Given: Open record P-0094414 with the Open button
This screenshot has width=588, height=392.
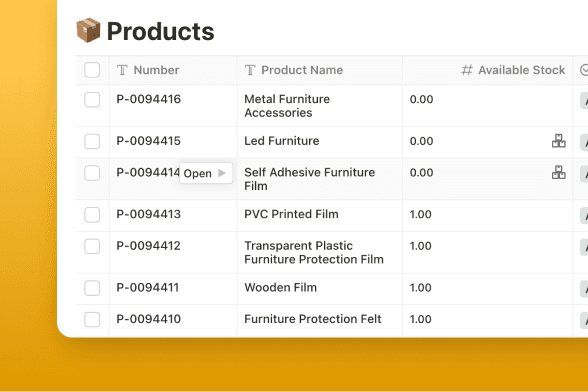Looking at the screenshot, I should click(206, 173).
